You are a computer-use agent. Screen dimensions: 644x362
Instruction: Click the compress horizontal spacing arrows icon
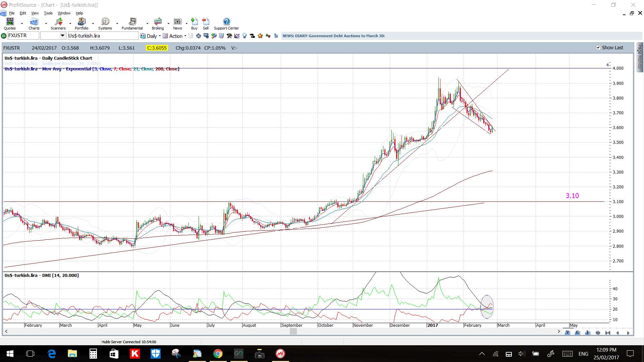pyautogui.click(x=608, y=333)
